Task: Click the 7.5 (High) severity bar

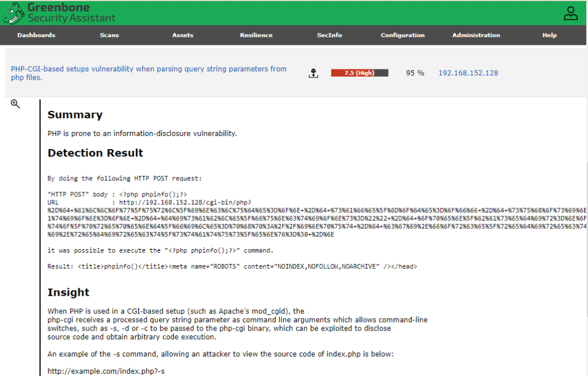Action: coord(359,73)
